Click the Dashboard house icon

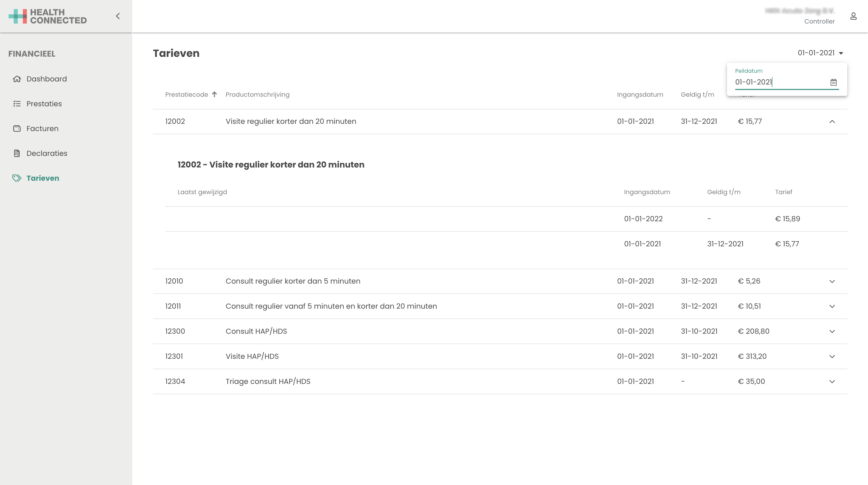point(17,79)
